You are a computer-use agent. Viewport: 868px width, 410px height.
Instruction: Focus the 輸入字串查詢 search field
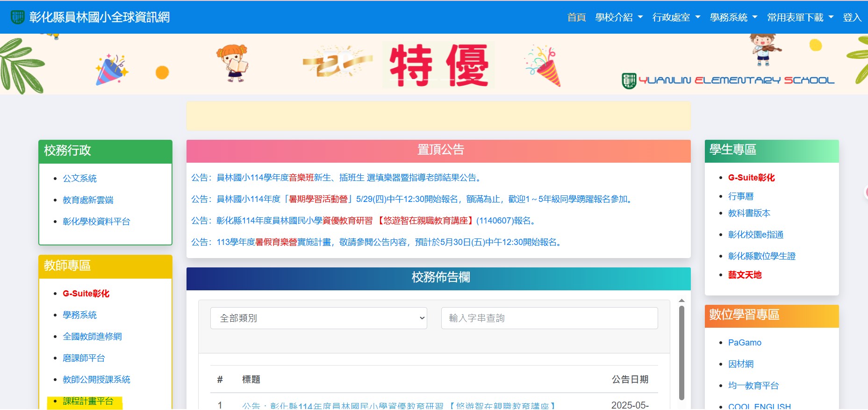(549, 318)
